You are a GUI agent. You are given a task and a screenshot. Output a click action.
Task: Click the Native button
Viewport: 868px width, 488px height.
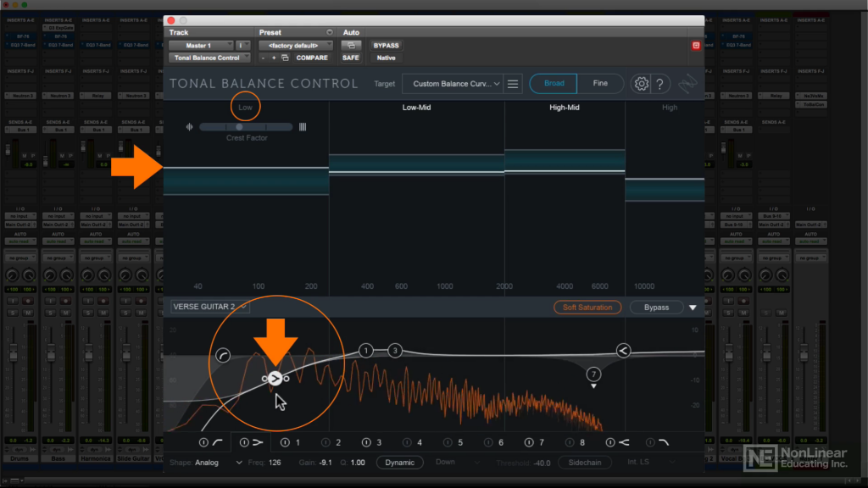click(x=386, y=58)
